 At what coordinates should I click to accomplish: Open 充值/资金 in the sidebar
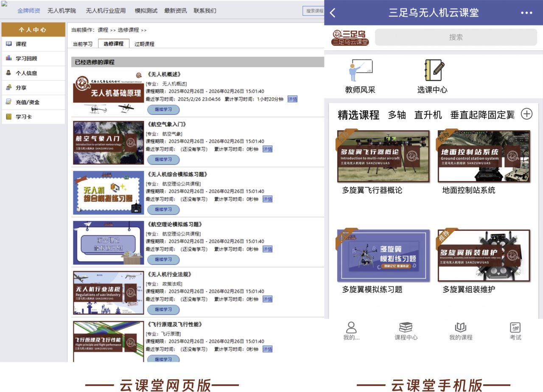(x=27, y=102)
